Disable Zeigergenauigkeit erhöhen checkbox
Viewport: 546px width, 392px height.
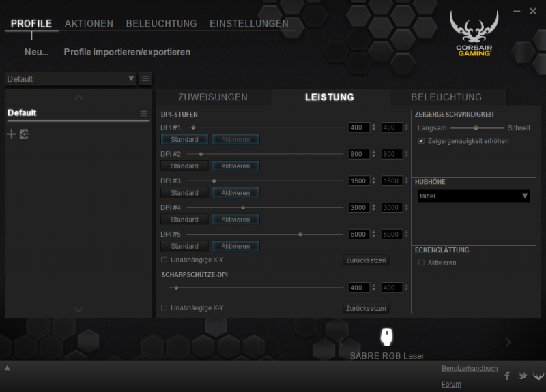tap(421, 141)
